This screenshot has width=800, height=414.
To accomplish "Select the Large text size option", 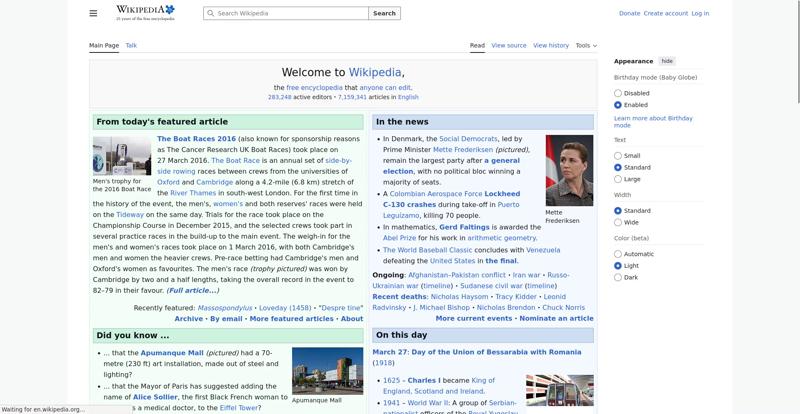I will click(x=618, y=179).
